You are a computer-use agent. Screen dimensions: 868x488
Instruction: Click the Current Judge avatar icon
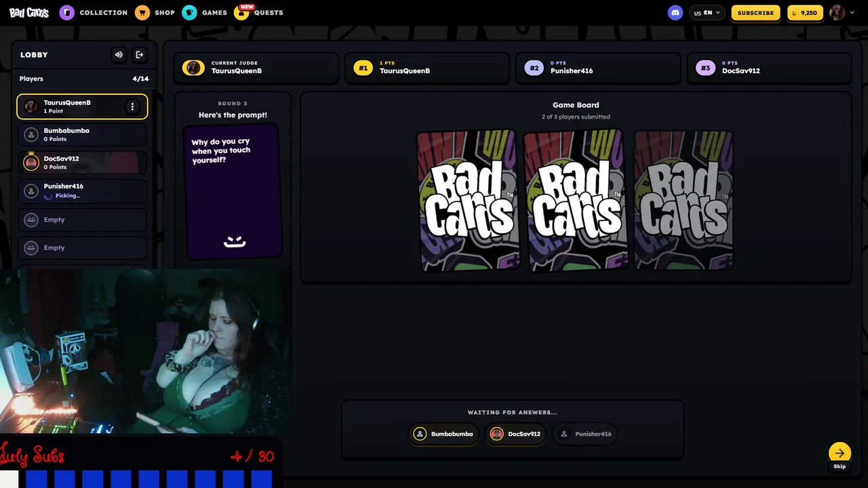coord(193,68)
